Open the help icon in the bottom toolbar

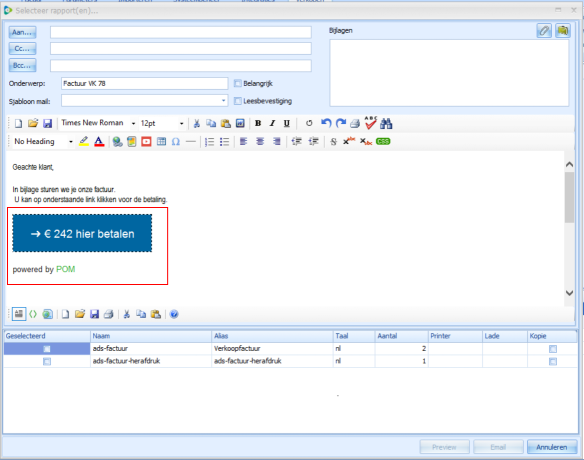[174, 314]
